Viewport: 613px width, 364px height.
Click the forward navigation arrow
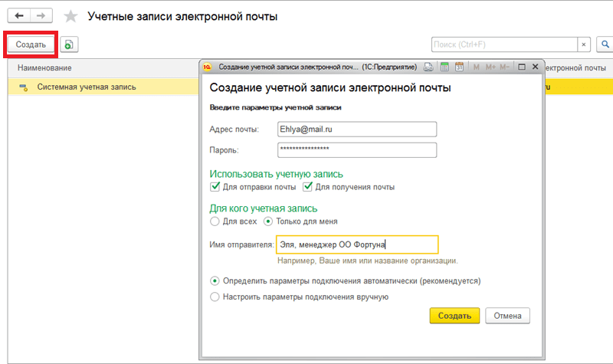click(x=40, y=15)
